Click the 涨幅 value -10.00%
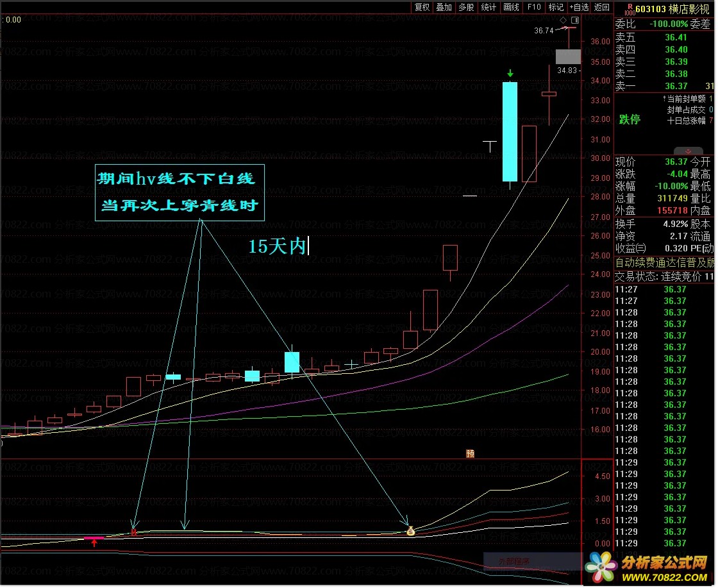 click(671, 187)
